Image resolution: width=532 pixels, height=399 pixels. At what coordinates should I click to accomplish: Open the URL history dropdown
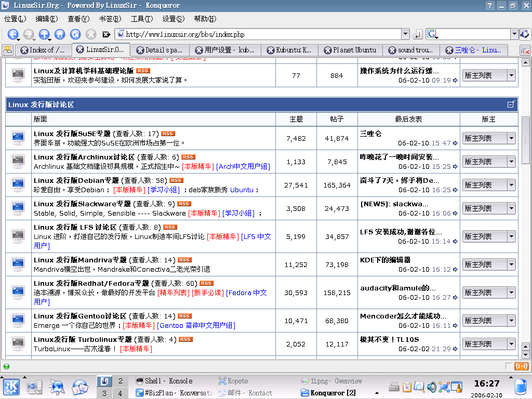click(405, 34)
